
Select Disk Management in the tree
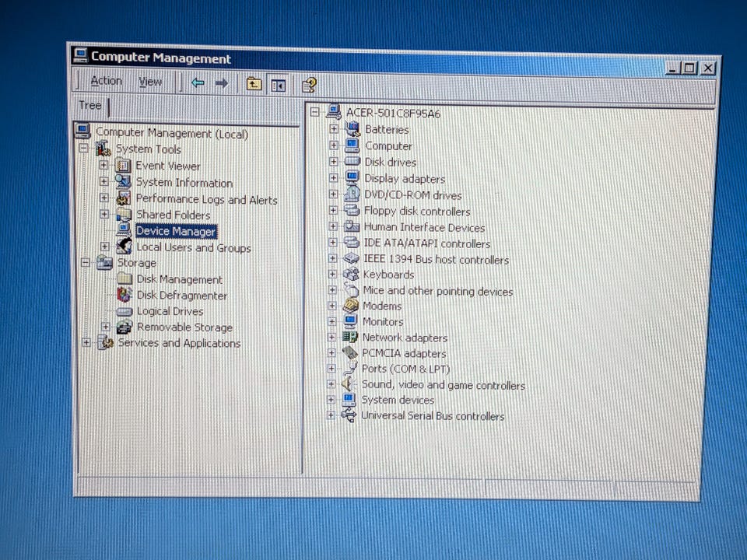coord(180,279)
